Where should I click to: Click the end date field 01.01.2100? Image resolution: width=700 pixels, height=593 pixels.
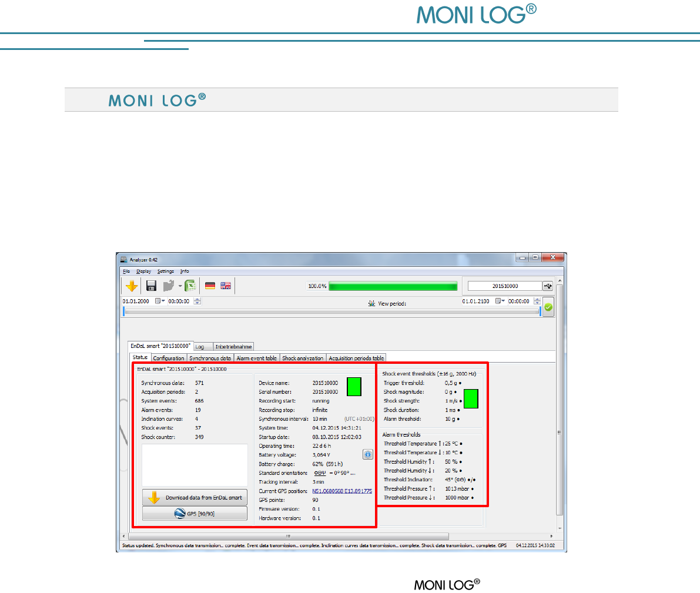pyautogui.click(x=476, y=301)
